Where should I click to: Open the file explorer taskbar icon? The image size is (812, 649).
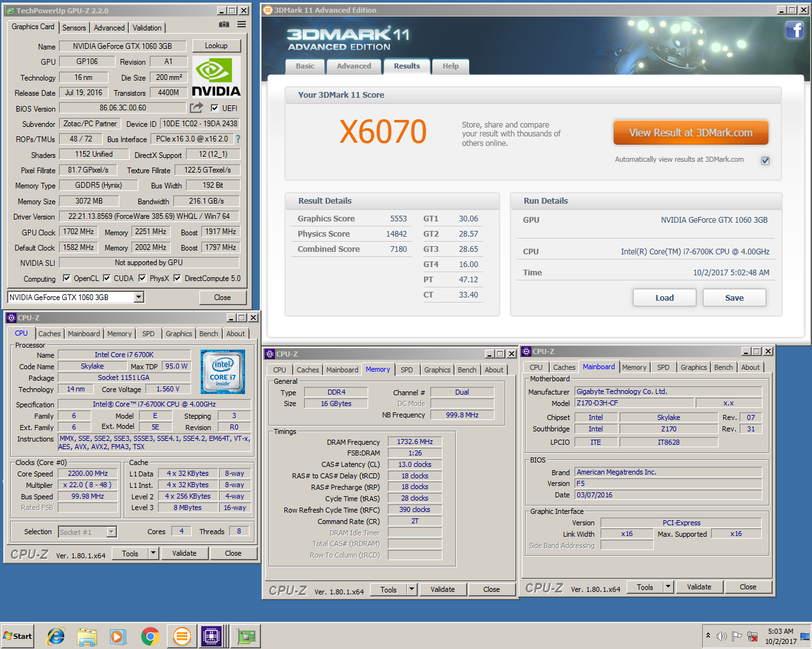[87, 636]
